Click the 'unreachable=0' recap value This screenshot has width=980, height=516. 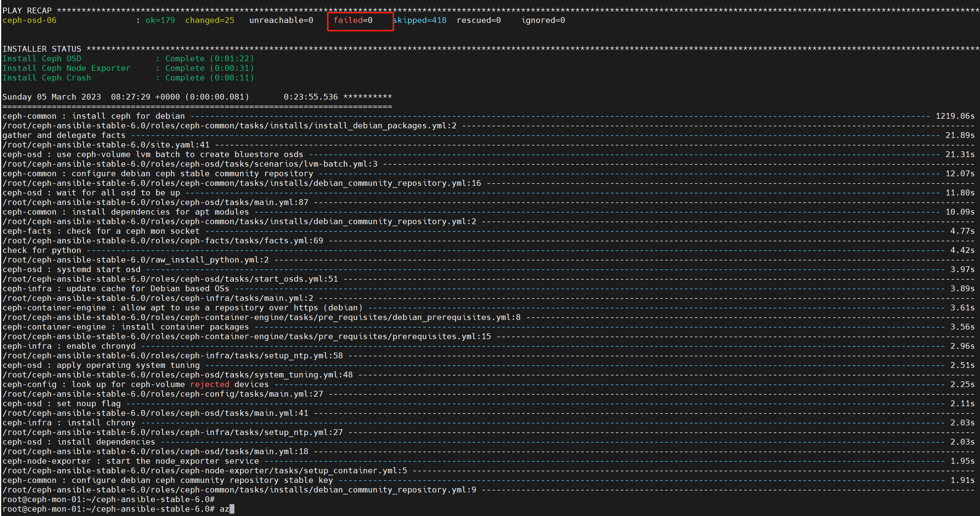pos(281,20)
